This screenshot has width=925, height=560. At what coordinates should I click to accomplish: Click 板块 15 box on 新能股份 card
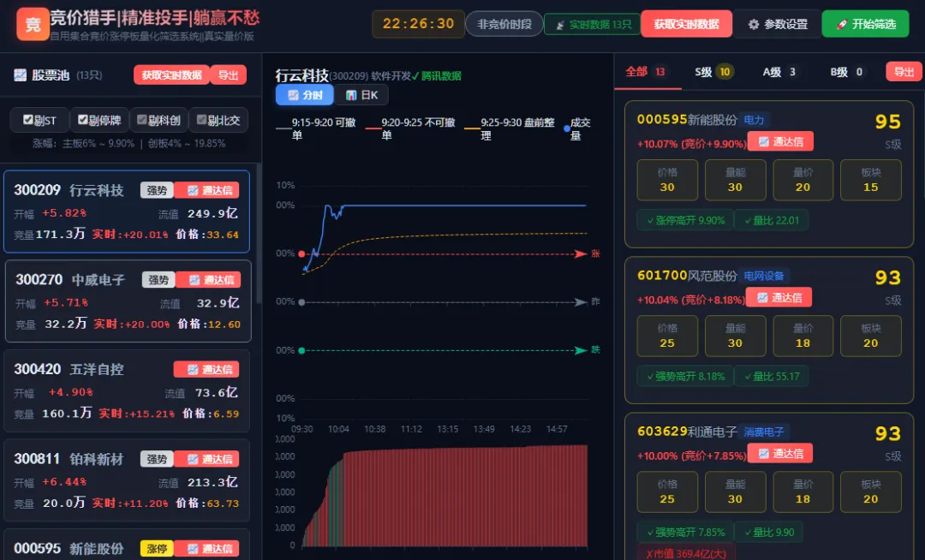click(871, 181)
